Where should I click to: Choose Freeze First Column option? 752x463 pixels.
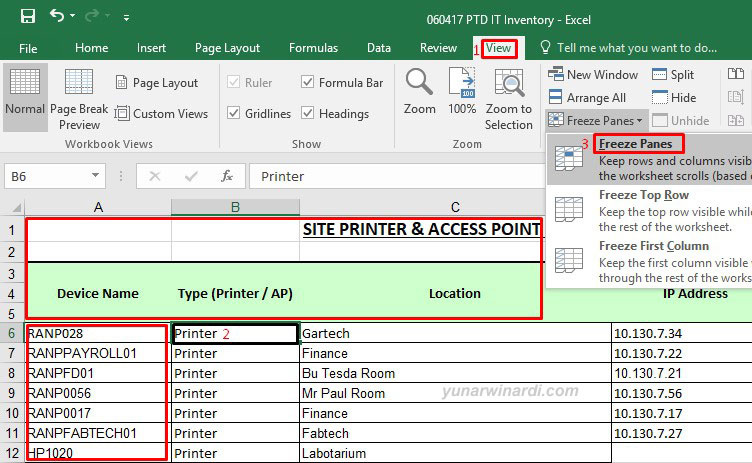tap(649, 261)
